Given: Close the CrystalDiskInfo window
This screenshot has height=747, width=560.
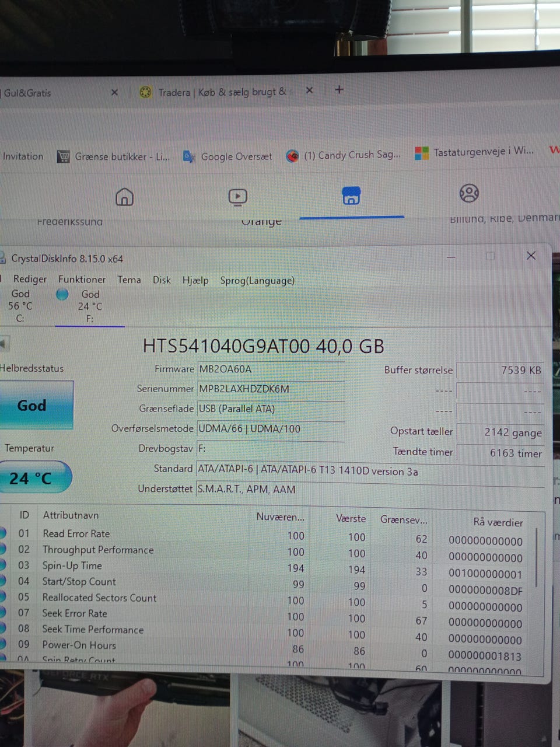Looking at the screenshot, I should click(x=531, y=256).
